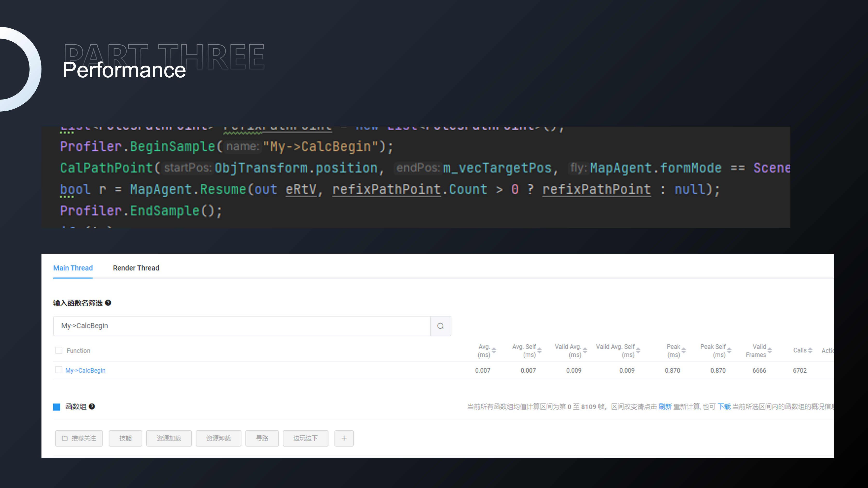
Task: Click the plus button to add group
Action: [x=344, y=438]
